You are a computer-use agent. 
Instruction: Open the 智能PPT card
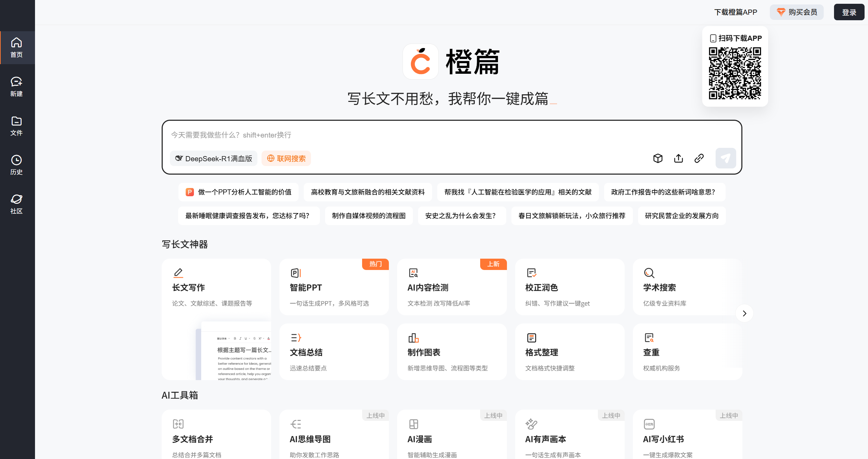(x=334, y=287)
